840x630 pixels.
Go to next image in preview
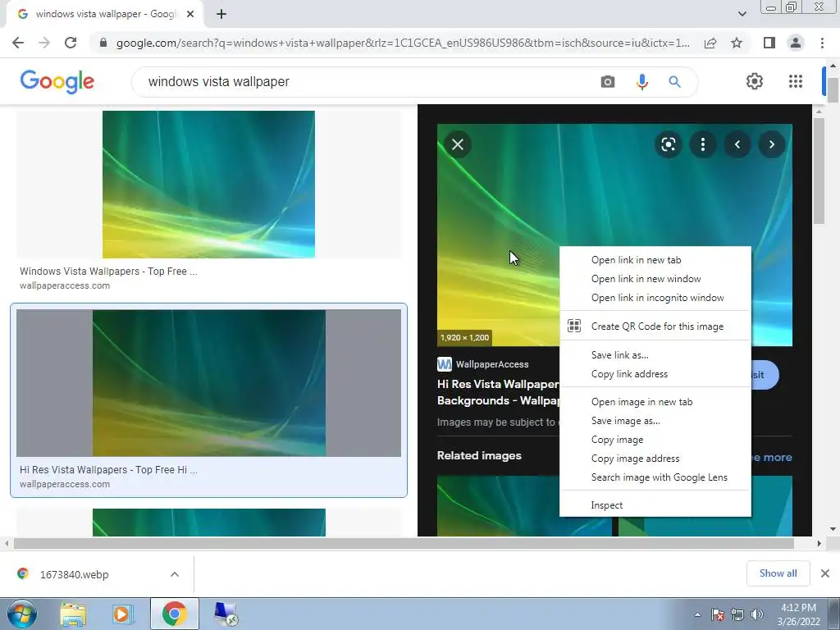[771, 144]
